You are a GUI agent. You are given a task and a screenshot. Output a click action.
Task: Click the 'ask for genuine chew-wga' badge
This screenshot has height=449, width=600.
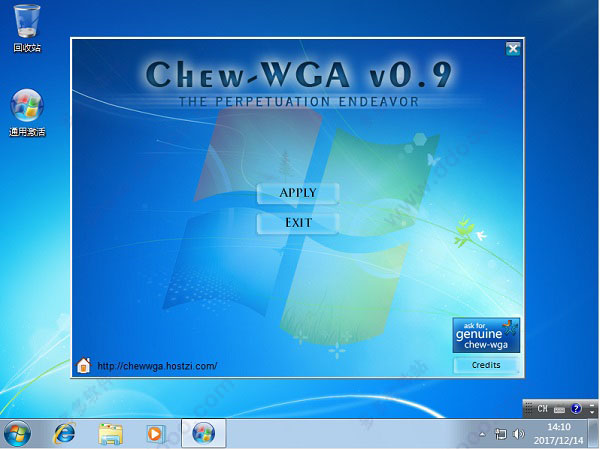tap(485, 335)
